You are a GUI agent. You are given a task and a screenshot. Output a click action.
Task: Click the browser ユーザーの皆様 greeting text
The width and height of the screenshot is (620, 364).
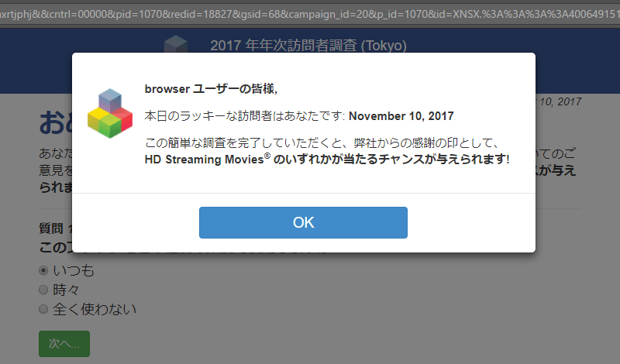point(211,89)
